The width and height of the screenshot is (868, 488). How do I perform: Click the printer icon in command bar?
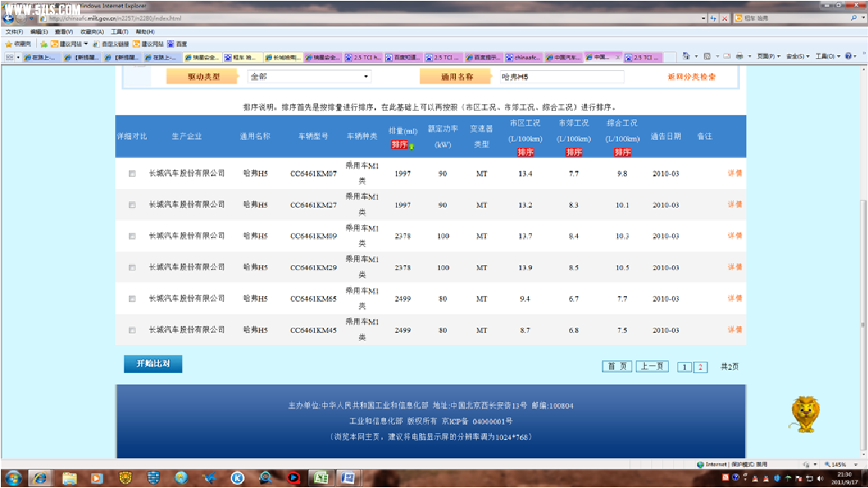click(739, 56)
